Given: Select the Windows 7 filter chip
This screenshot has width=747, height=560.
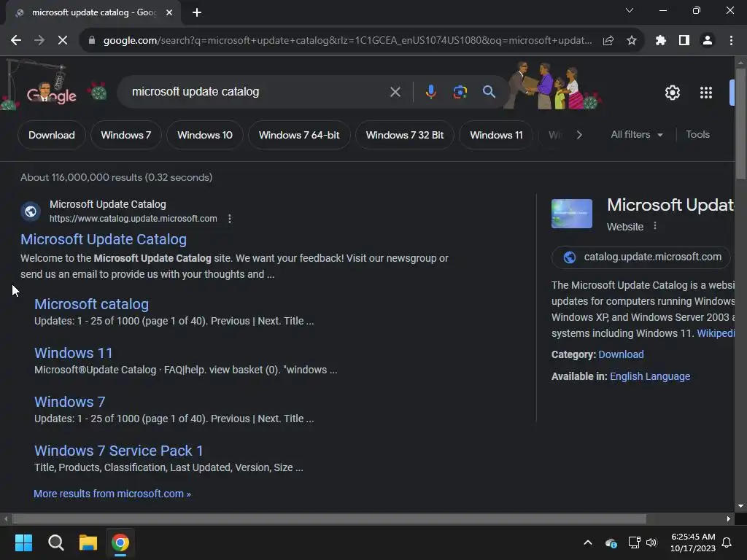Looking at the screenshot, I should [125, 135].
